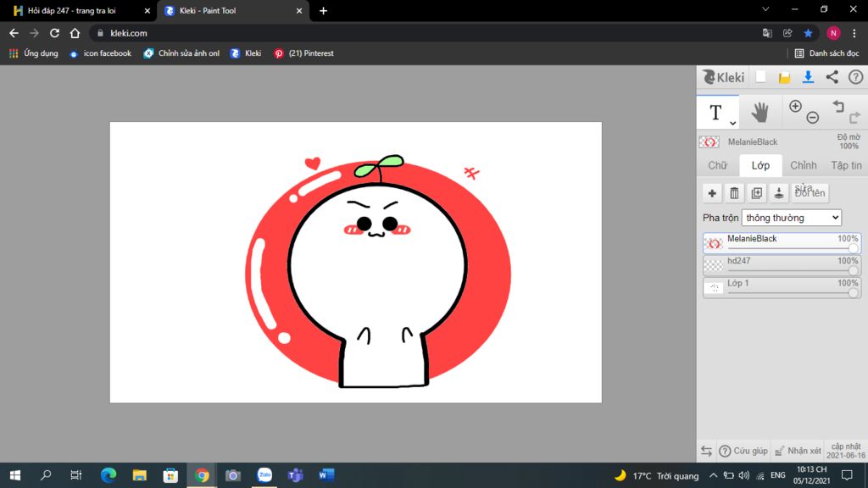Open the text tool options arrow
The height and width of the screenshot is (488, 868).
pyautogui.click(x=732, y=123)
